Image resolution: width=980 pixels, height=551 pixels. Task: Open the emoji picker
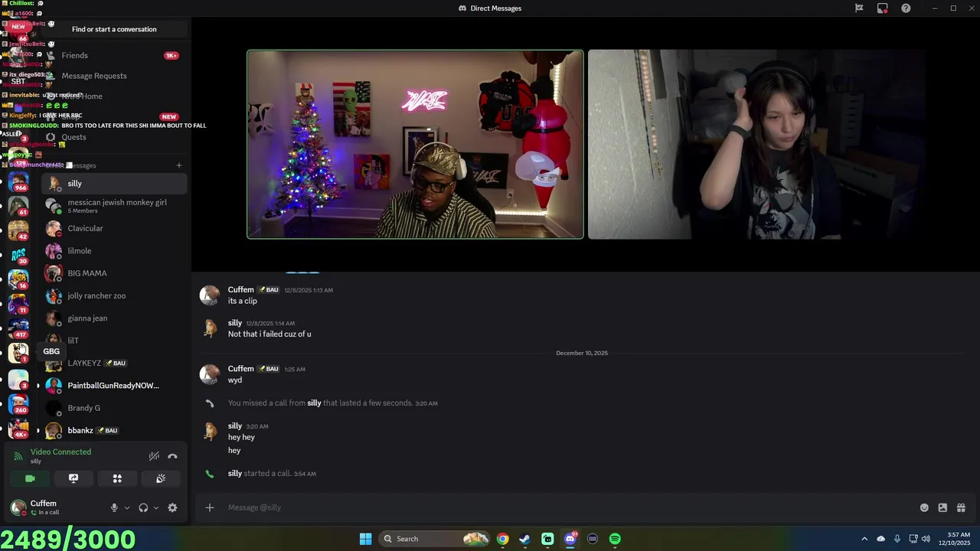point(924,507)
